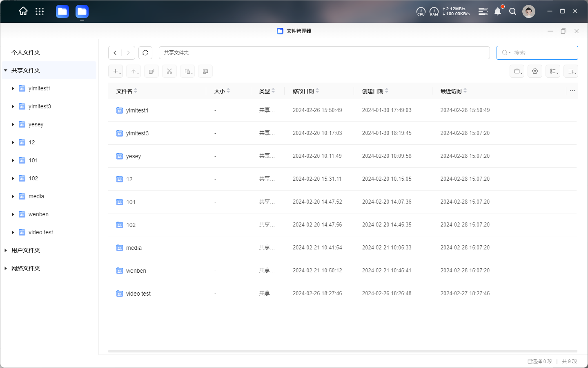Screen dimensions: 588x368
Task: Click created date 2024-01-30 17:49:03
Action: (387, 110)
